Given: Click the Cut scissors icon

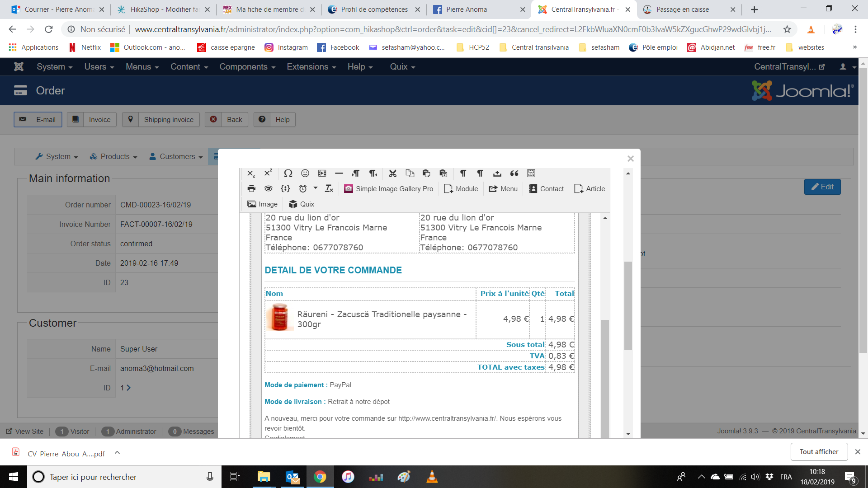Looking at the screenshot, I should coord(392,174).
